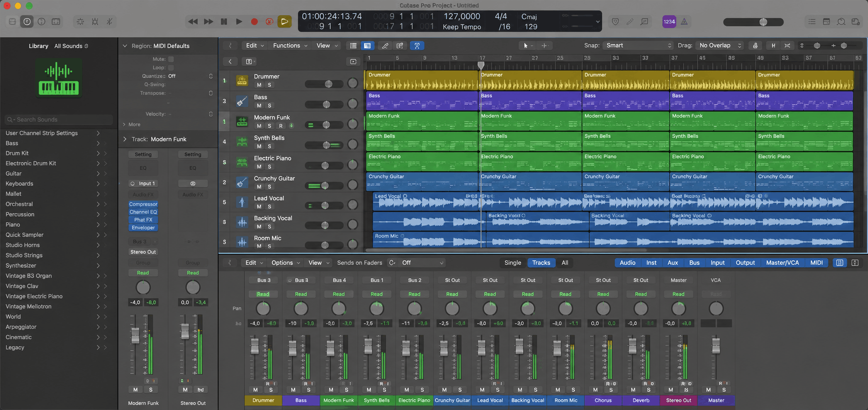Click the Record button
The image size is (868, 410).
(x=254, y=21)
